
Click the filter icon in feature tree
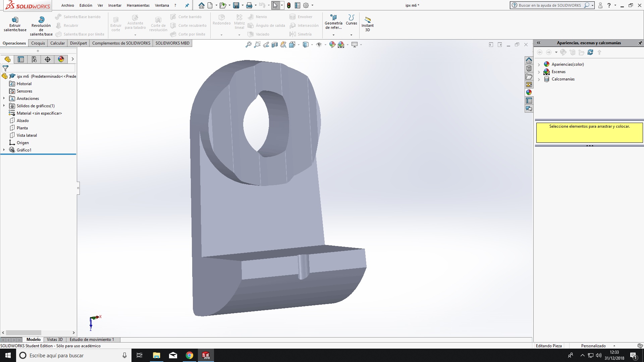click(x=5, y=68)
